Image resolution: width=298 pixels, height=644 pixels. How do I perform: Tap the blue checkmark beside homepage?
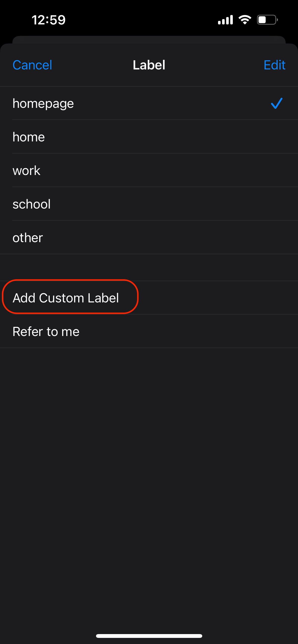pyautogui.click(x=277, y=103)
